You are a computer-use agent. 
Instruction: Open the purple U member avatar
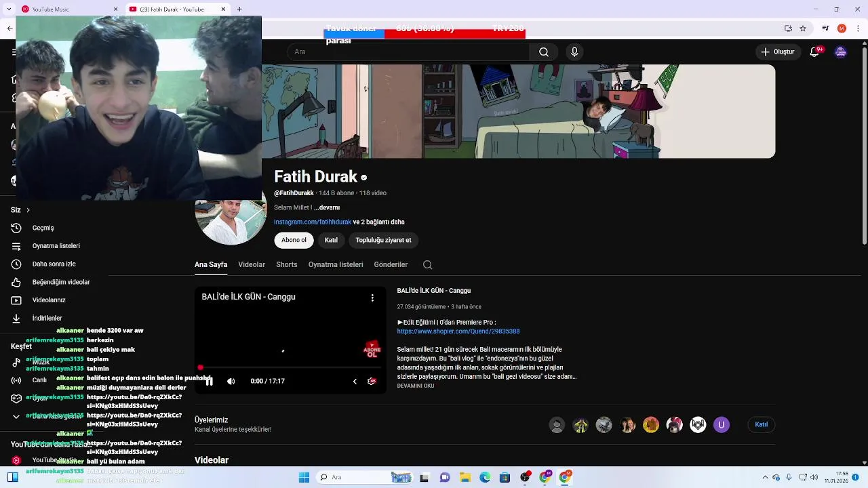(x=722, y=425)
